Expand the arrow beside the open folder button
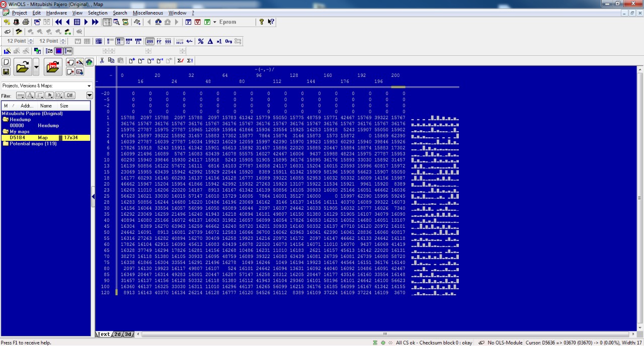 (x=36, y=67)
